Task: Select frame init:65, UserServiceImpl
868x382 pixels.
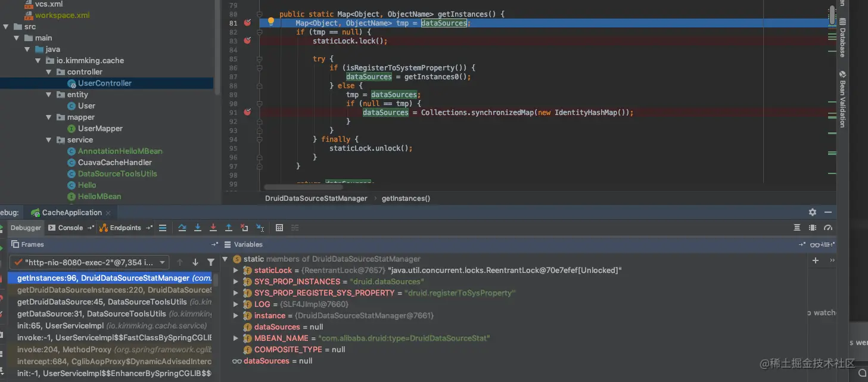Action: coord(111,326)
